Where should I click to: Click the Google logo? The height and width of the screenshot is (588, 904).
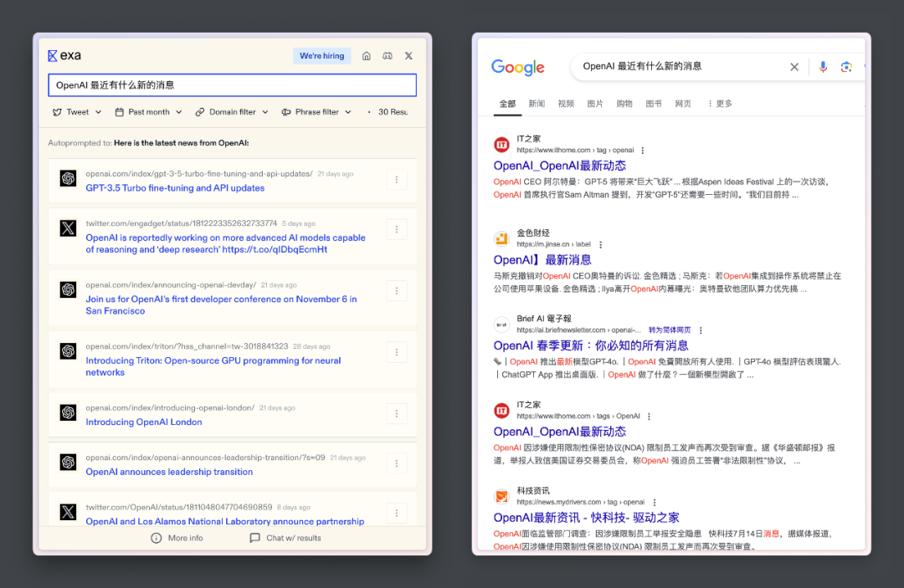point(518,68)
